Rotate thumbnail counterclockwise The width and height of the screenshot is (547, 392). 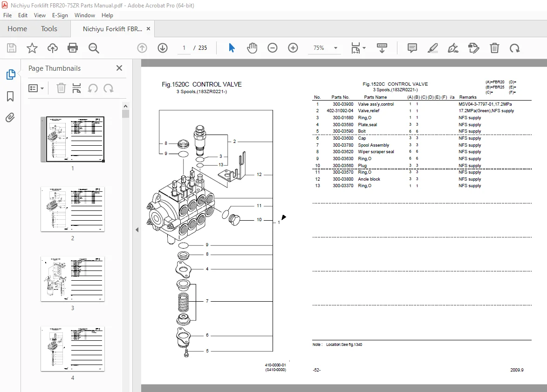(93, 88)
